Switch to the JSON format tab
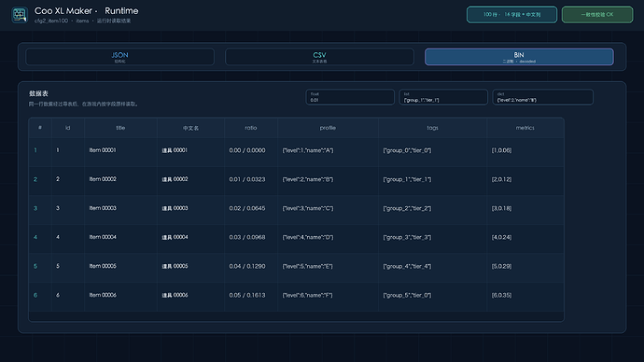This screenshot has width=644, height=362. point(119,57)
